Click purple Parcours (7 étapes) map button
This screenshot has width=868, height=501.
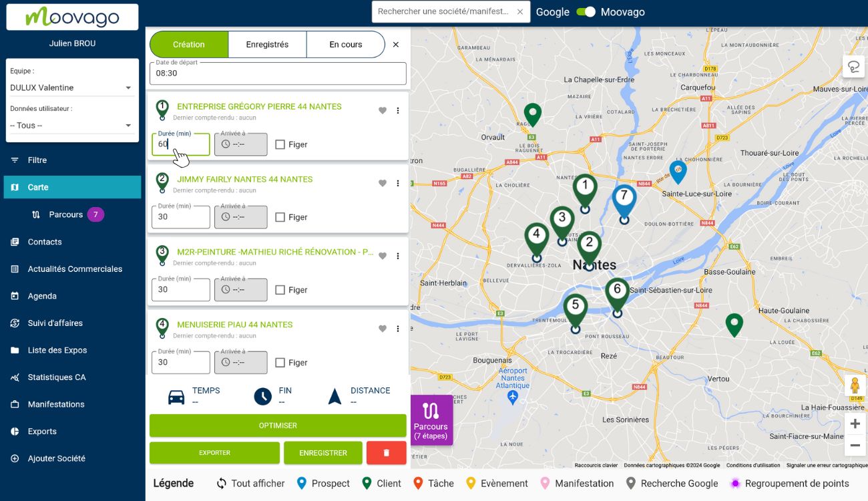(431, 420)
